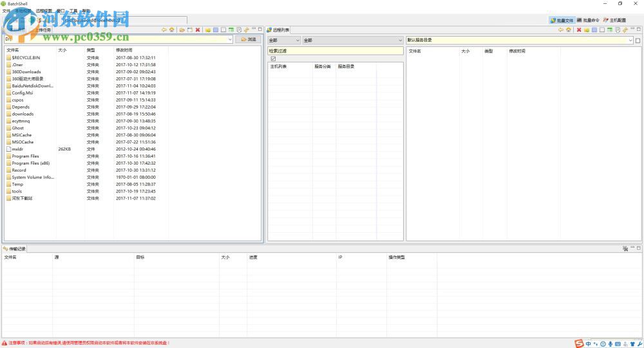
Task: Click the clear icon in transfer records panel
Action: tap(625, 249)
